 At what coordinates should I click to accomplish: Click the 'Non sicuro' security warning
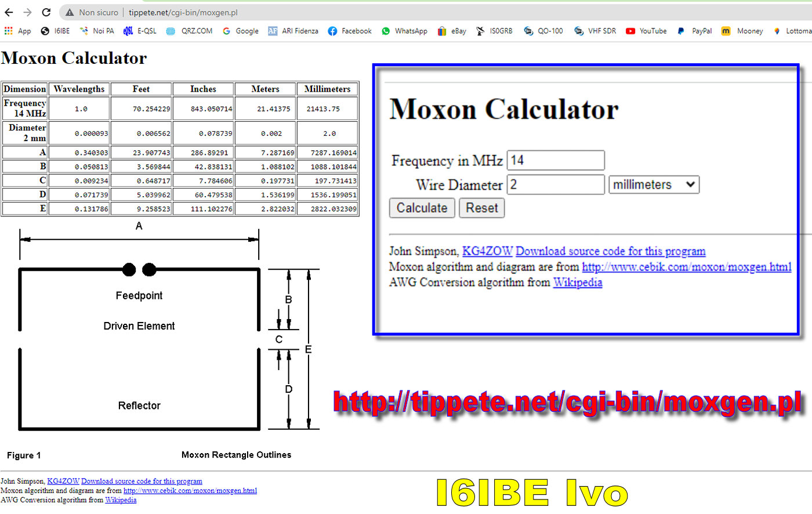pyautogui.click(x=92, y=12)
